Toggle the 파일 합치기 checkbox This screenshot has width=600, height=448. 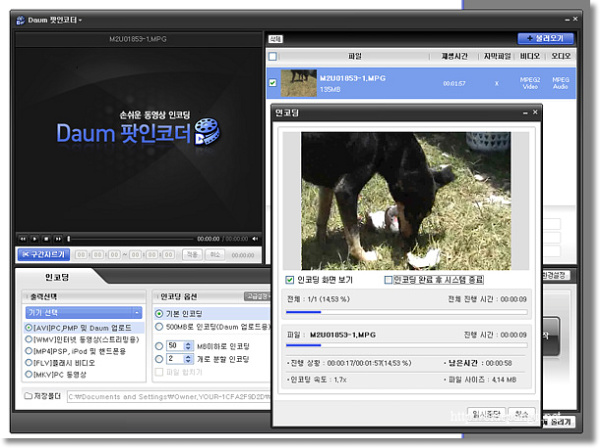click(159, 372)
